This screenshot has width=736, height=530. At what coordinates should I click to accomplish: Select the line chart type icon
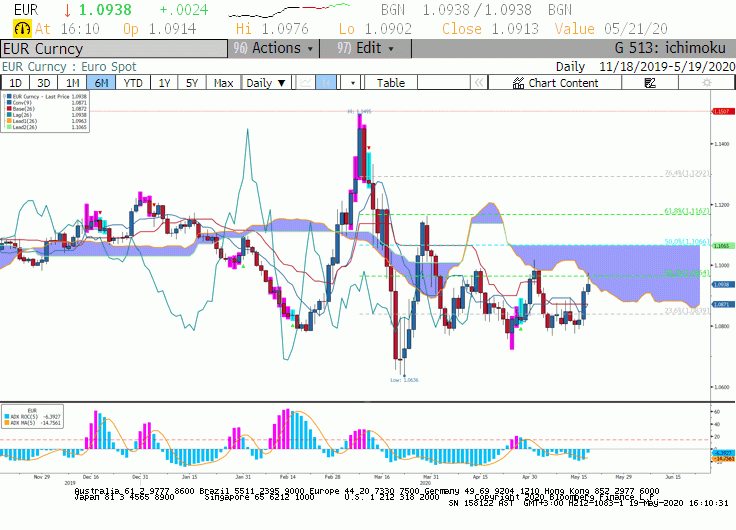click(306, 83)
